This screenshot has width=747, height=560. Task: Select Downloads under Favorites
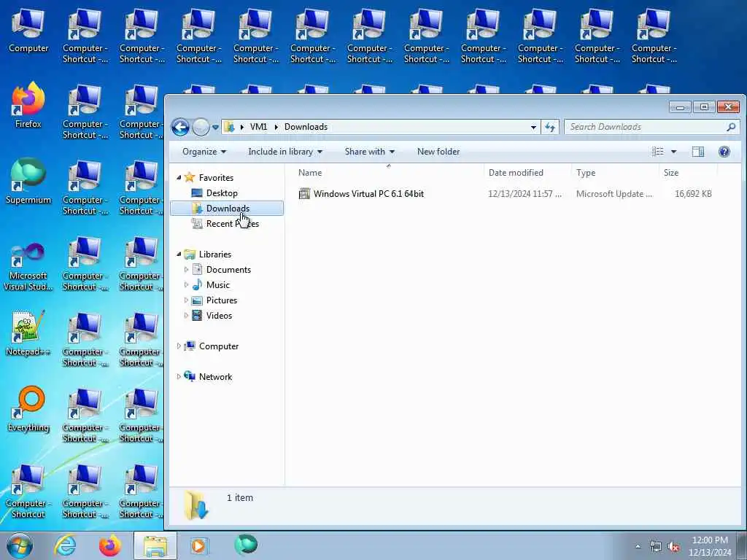[228, 208]
